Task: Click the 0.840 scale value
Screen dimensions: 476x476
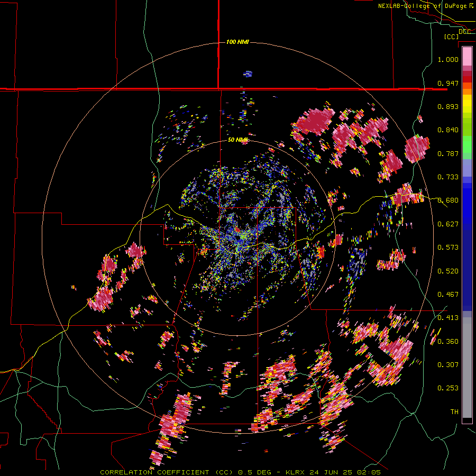Action: pyautogui.click(x=448, y=130)
